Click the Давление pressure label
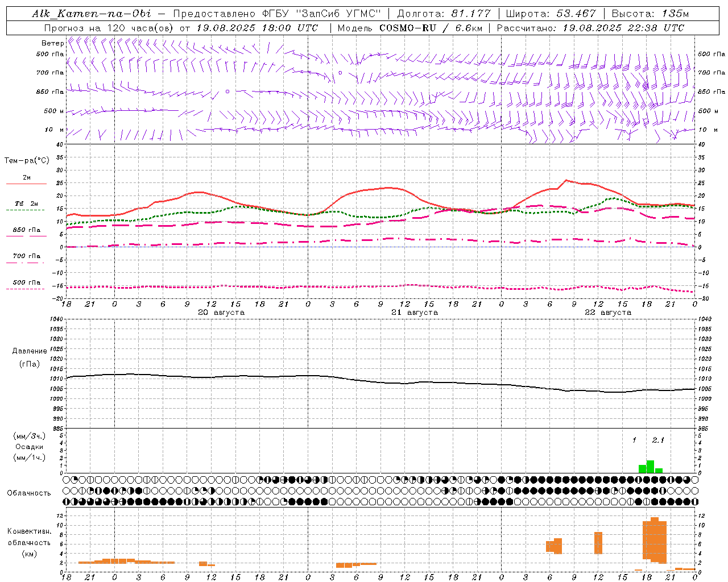Viewport: 728px width, 582px height. click(29, 351)
